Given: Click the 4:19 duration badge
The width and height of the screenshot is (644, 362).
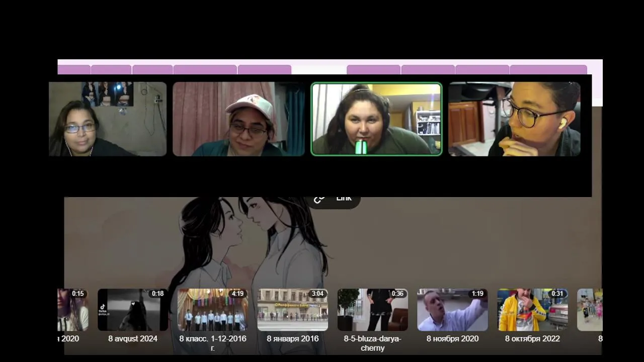Looking at the screenshot, I should coord(237,294).
